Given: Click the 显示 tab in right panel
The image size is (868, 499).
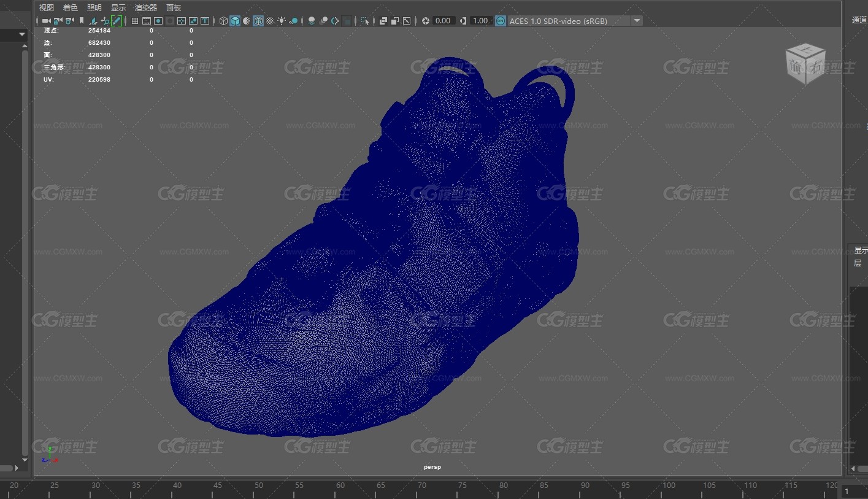Looking at the screenshot, I should (861, 250).
